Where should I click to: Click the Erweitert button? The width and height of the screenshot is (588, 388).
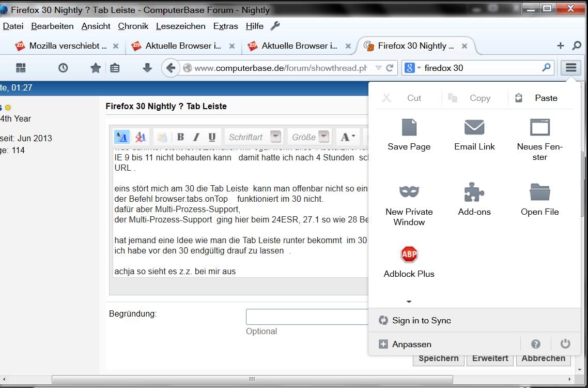[x=490, y=359]
